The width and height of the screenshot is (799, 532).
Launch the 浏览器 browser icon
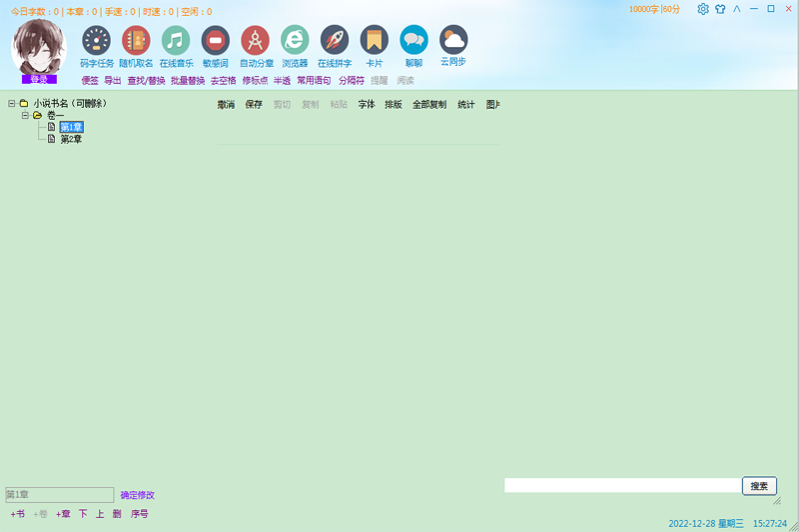tap(295, 41)
